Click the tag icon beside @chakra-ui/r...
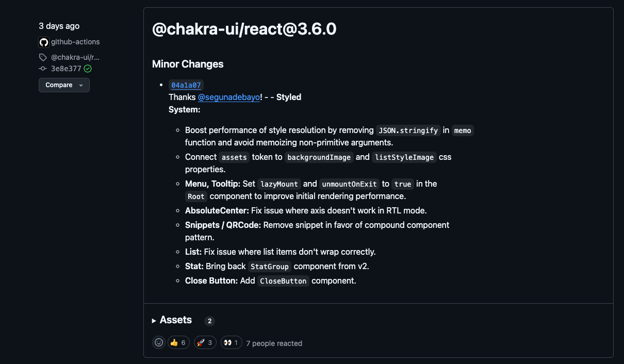Image resolution: width=624 pixels, height=364 pixels. 43,57
